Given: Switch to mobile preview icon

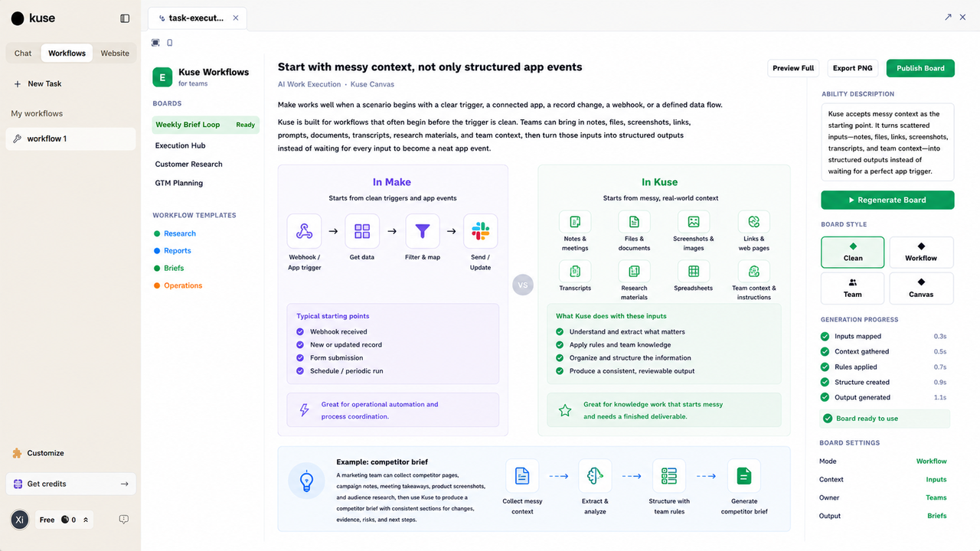Looking at the screenshot, I should click(169, 43).
